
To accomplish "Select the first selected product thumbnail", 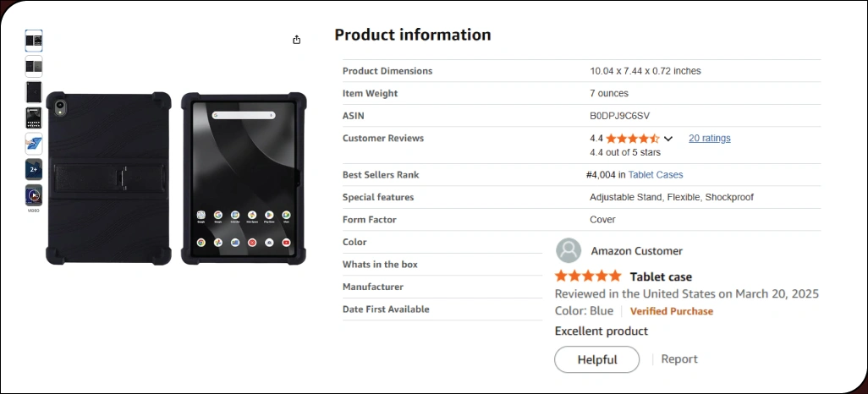I will tap(34, 41).
